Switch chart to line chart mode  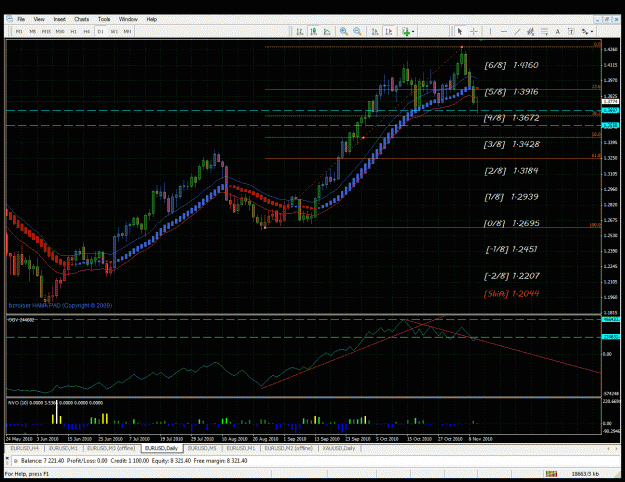(327, 31)
